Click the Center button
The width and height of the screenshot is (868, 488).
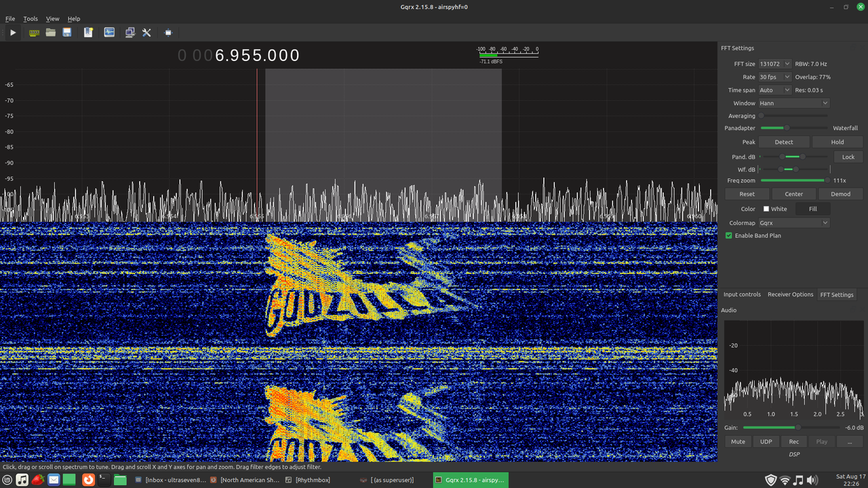[x=794, y=194]
